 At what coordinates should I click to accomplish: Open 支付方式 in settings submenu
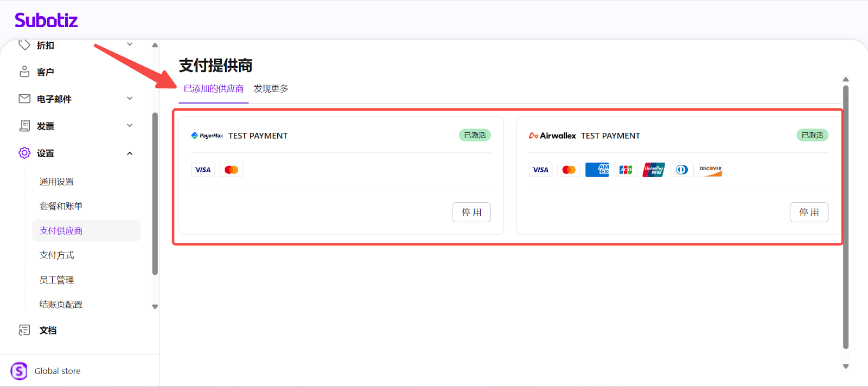click(x=57, y=255)
